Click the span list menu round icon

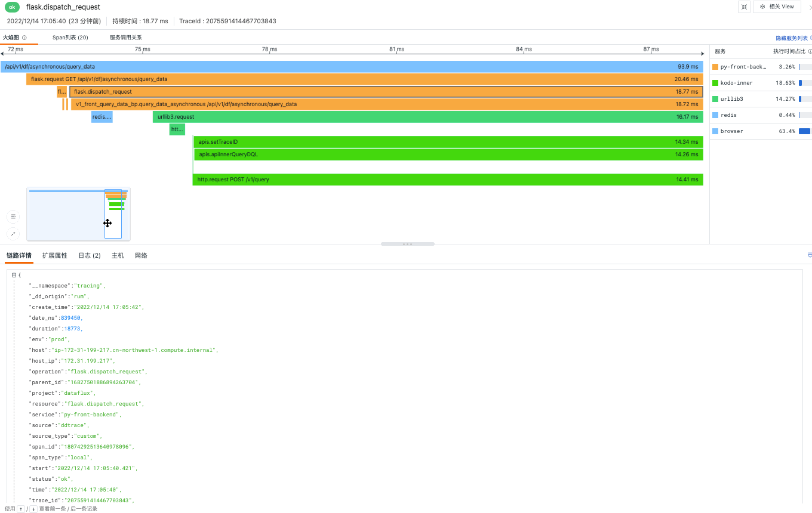click(13, 217)
